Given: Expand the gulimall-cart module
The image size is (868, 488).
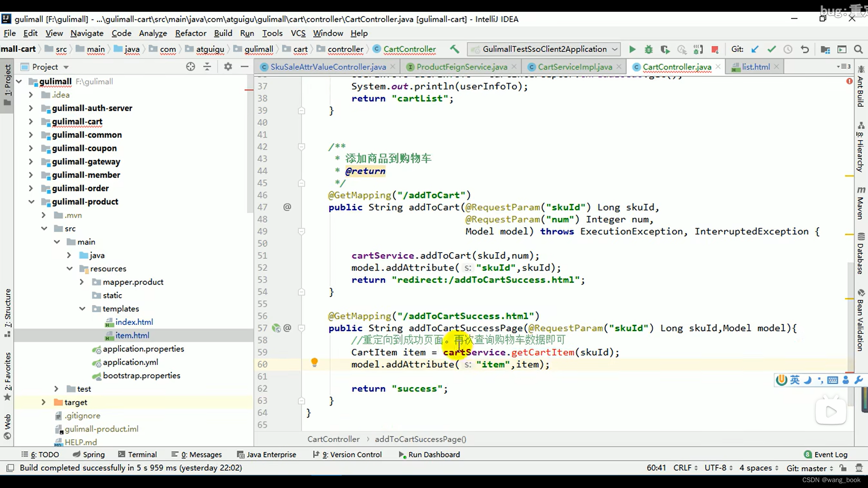Looking at the screenshot, I should 31,122.
